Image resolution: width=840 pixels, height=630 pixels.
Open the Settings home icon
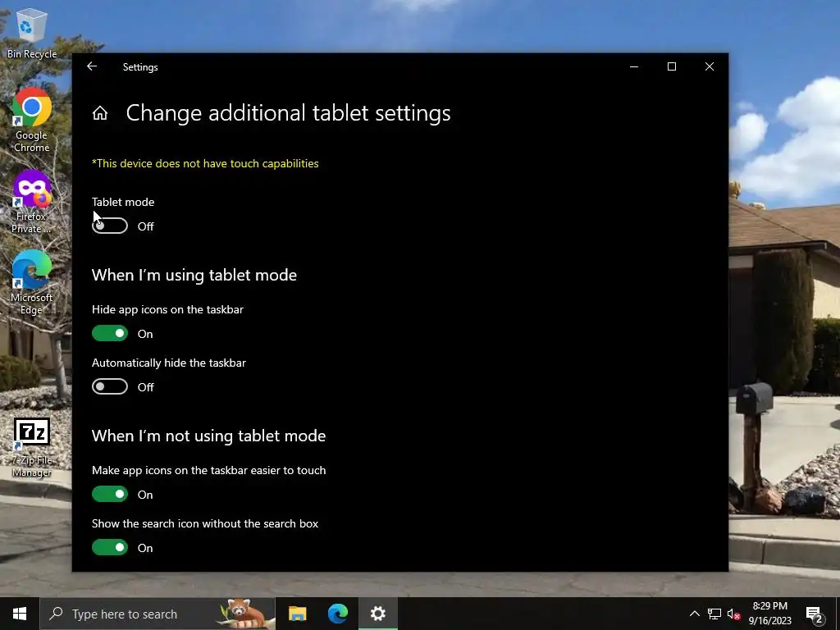point(99,113)
